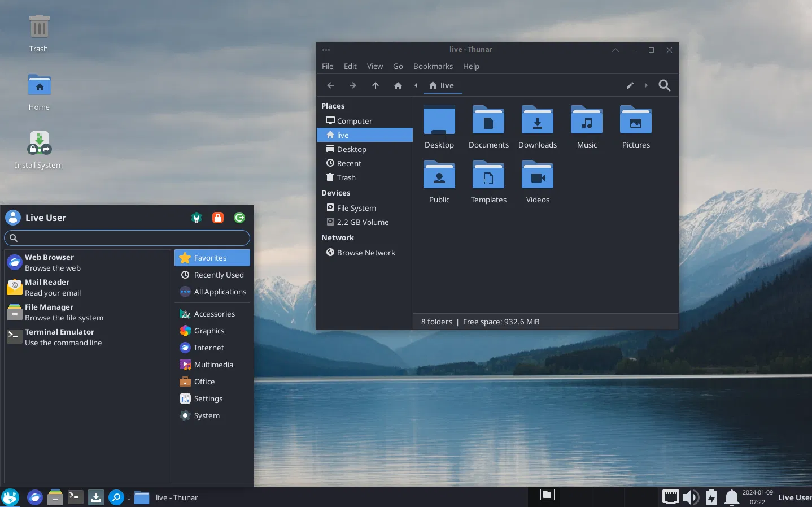The image size is (812, 507).
Task: Click the green log out icon
Action: [x=239, y=218]
